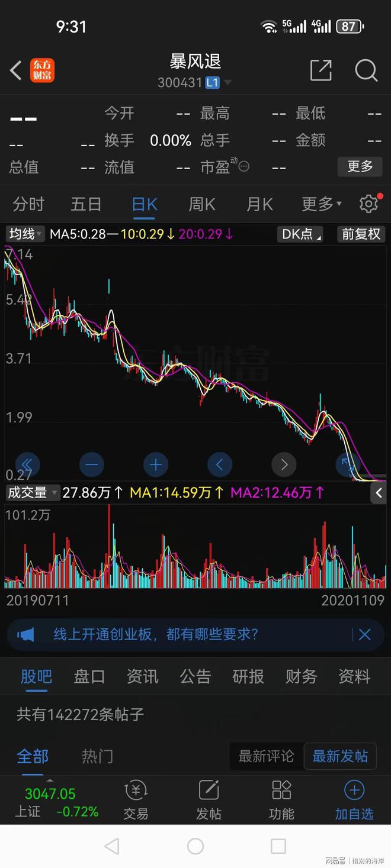Add stock via 加自选 icon
This screenshot has width=391, height=868.
354,800
